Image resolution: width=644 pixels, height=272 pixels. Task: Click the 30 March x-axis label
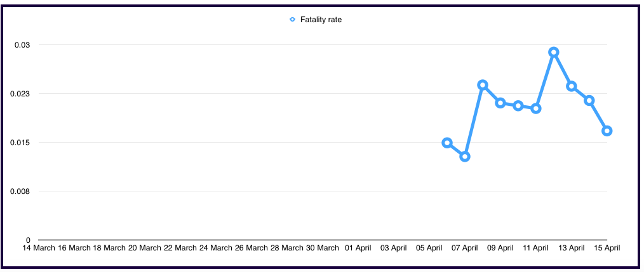click(322, 248)
